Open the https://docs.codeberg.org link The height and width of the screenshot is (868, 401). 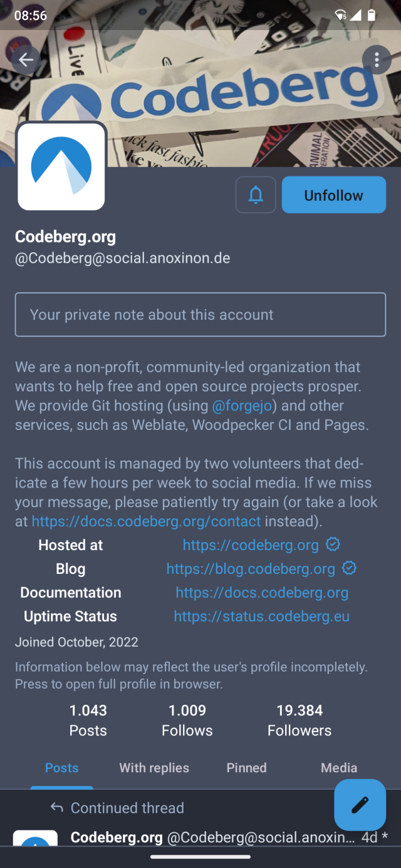(262, 593)
